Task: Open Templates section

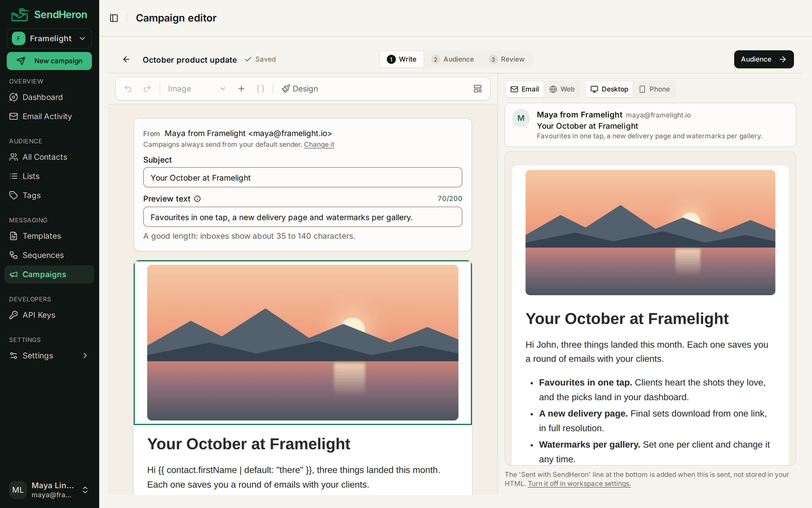Action: tap(49, 236)
